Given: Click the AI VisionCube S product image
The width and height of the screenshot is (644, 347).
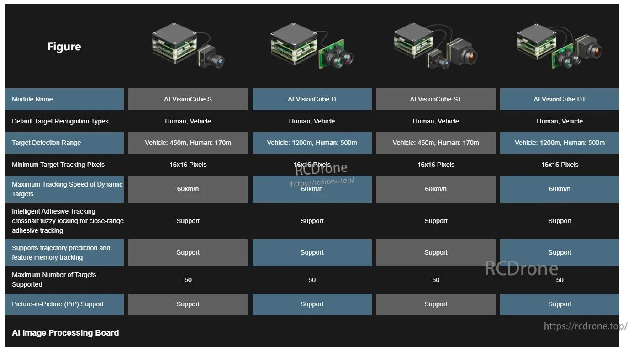Looking at the screenshot, I should click(x=188, y=46).
